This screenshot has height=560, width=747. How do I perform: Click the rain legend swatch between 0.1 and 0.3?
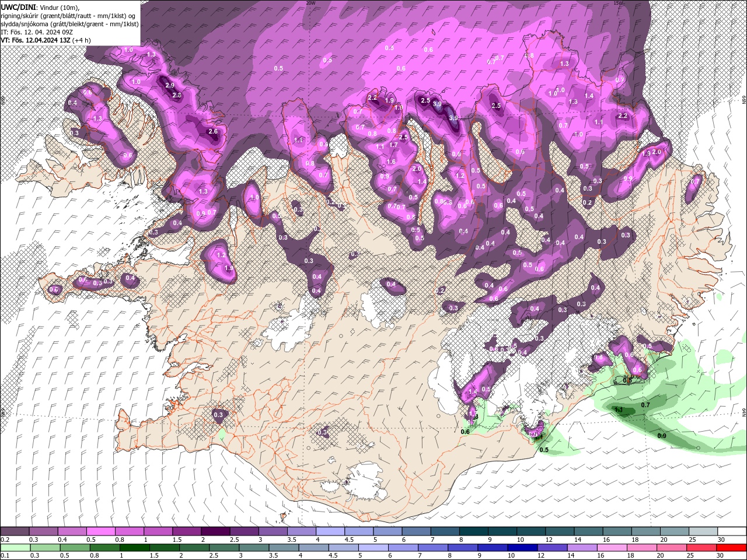15,548
